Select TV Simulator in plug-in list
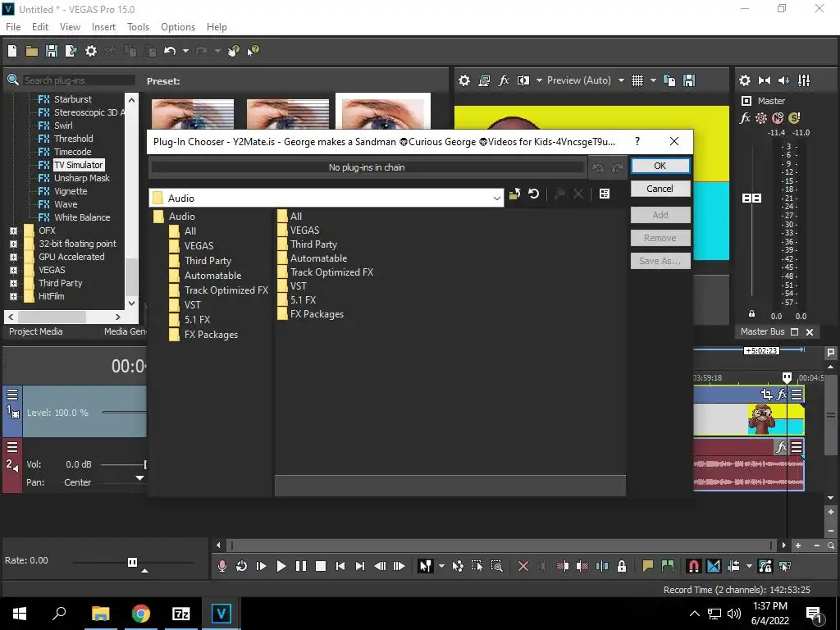This screenshot has width=840, height=630. 78,165
